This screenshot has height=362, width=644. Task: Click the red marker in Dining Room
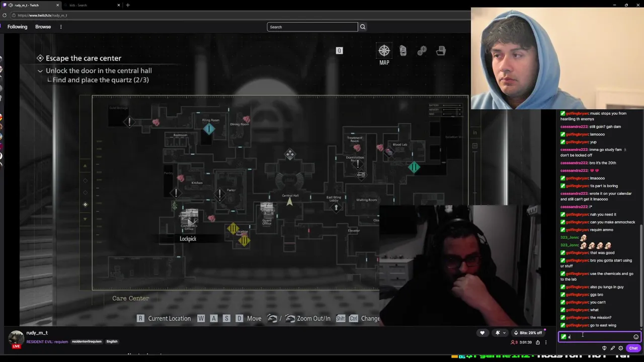pos(246,119)
